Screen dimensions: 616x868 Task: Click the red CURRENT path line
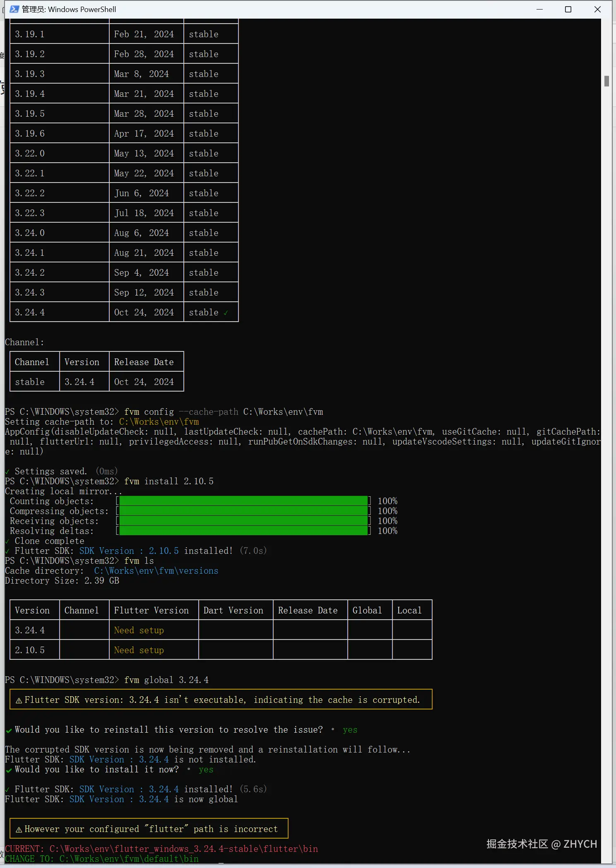click(161, 849)
